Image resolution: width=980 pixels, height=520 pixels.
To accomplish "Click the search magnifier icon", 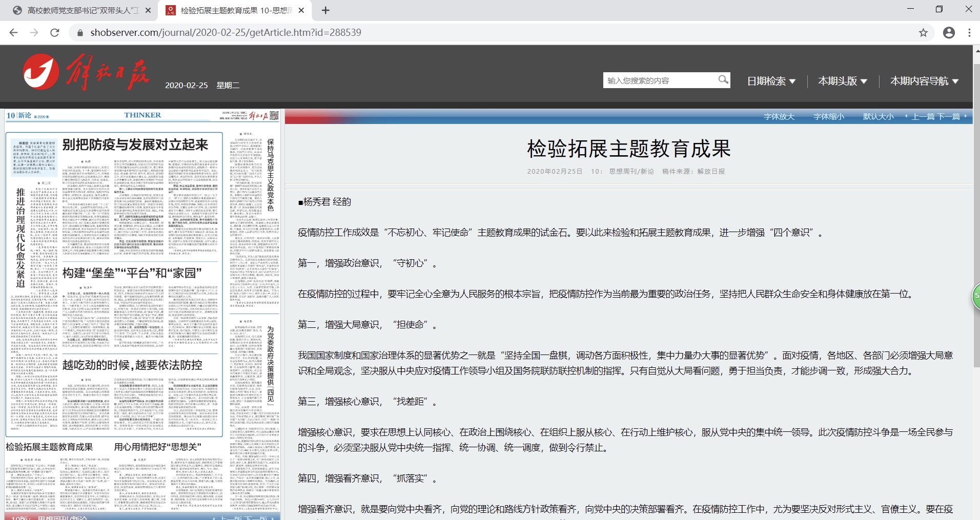I will coord(723,79).
